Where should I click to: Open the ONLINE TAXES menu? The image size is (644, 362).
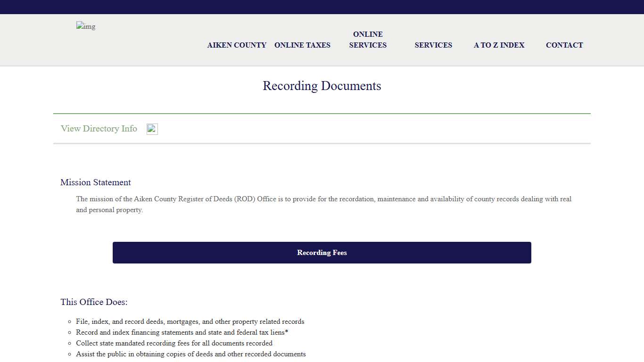click(x=302, y=45)
